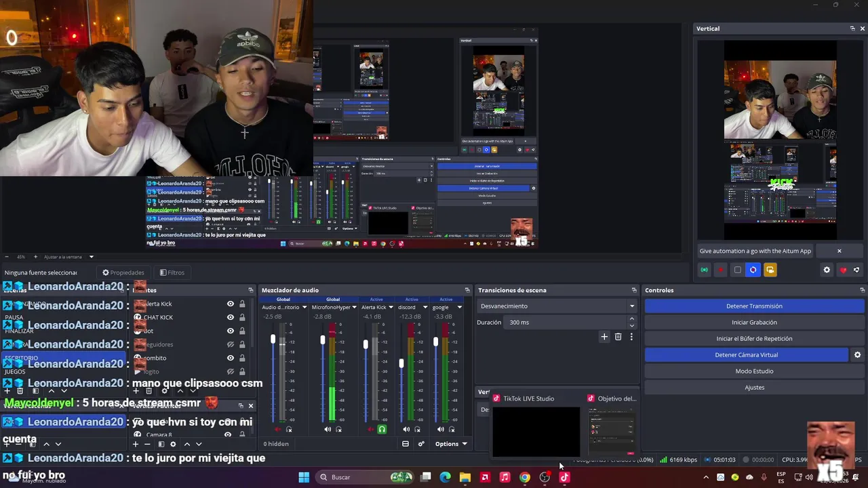Open MicrofonoHyper channel dropdown
This screenshot has height=488, width=868.
coord(354,307)
